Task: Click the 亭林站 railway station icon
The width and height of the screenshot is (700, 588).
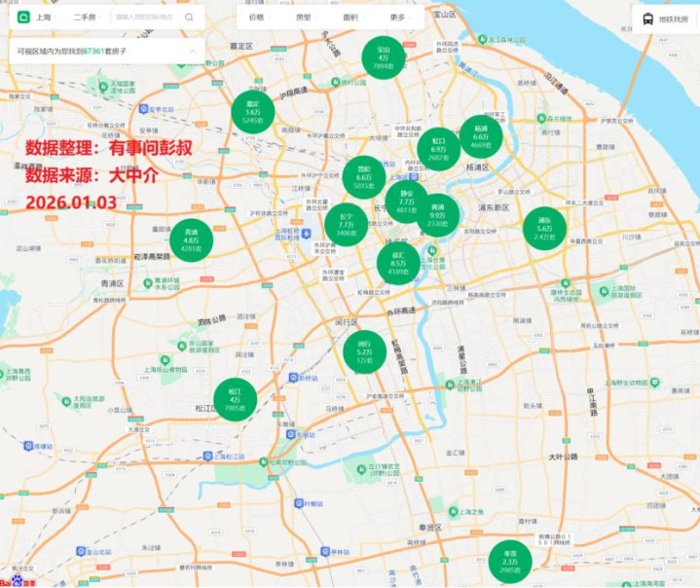Action: tap(325, 552)
